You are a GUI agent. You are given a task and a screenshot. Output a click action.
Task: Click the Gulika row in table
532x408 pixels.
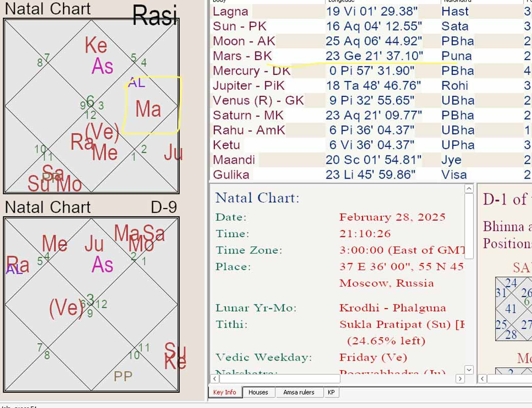231,174
